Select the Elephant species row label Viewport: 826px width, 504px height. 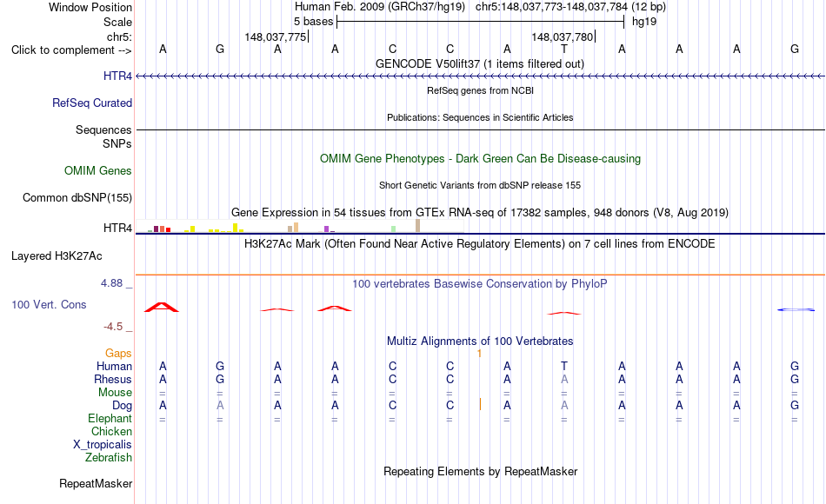pos(110,418)
